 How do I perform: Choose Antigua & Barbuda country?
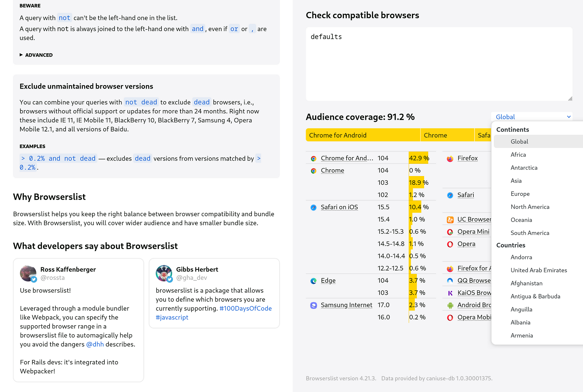click(538, 296)
